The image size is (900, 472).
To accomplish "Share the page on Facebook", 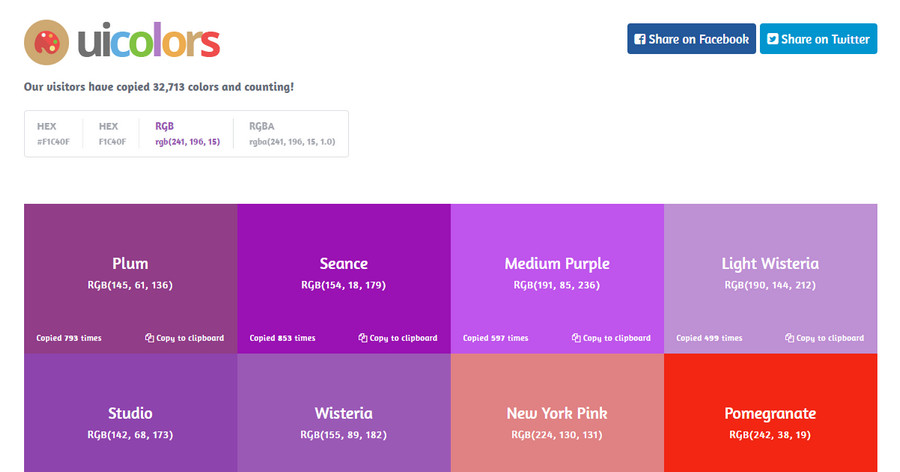I will [x=691, y=39].
